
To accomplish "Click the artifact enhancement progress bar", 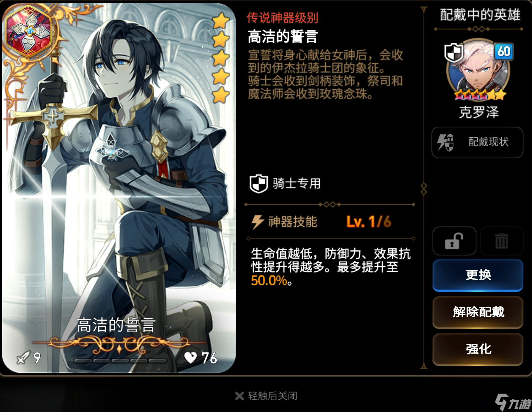I will pos(120,361).
